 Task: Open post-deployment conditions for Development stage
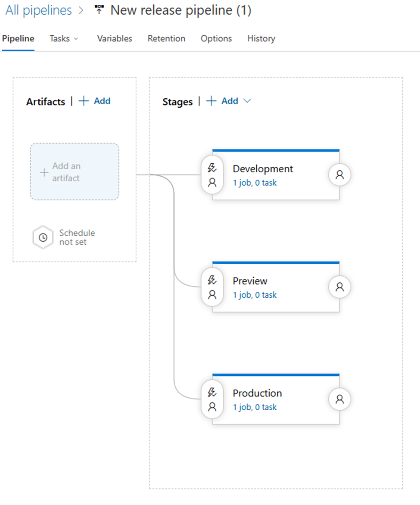pyautogui.click(x=339, y=175)
